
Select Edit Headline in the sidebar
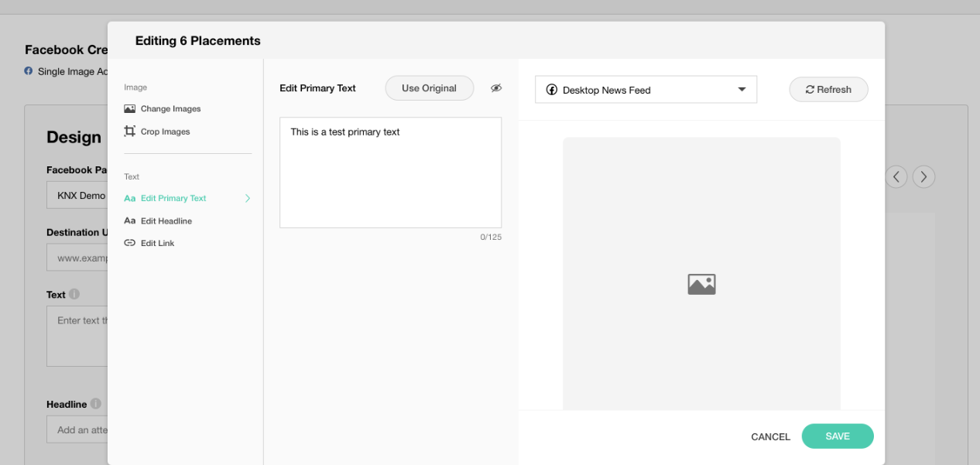tap(166, 221)
